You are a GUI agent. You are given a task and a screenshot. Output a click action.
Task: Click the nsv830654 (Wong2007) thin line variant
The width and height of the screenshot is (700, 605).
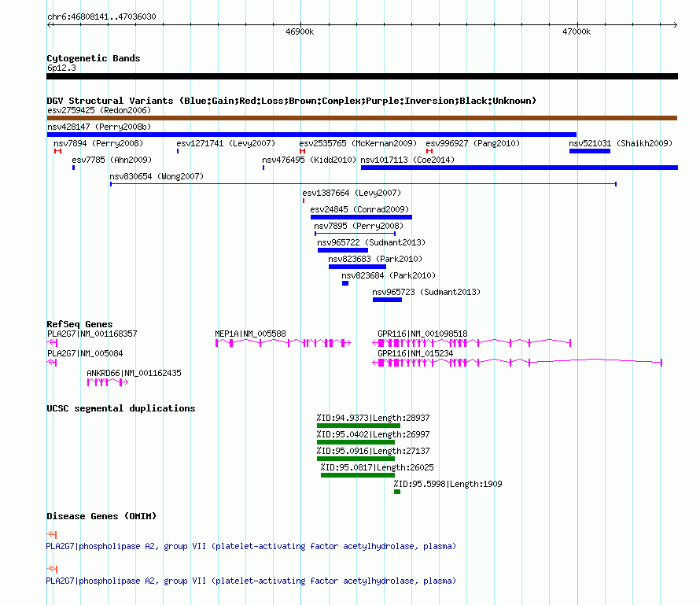363,184
